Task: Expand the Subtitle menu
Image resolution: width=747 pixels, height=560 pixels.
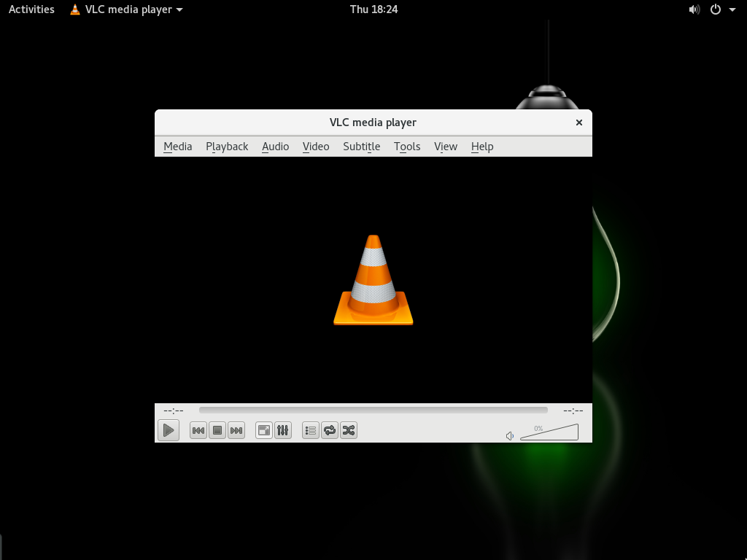Action: pos(361,147)
